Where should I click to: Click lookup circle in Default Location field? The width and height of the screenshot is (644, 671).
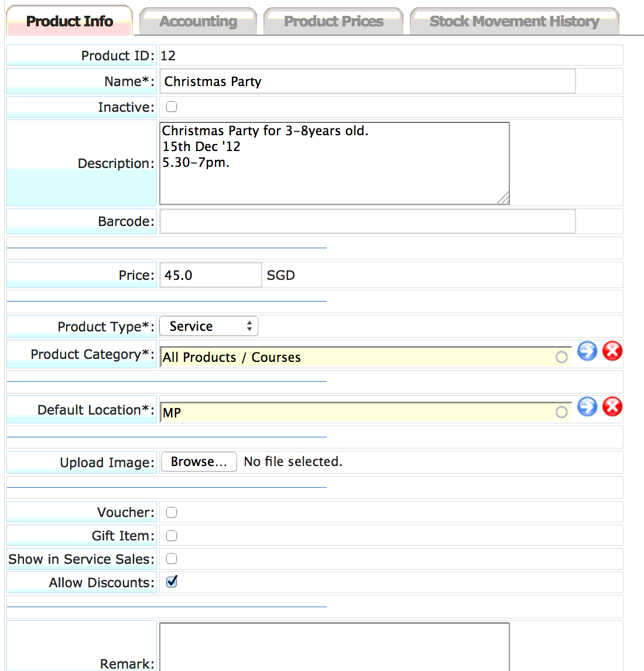(561, 412)
